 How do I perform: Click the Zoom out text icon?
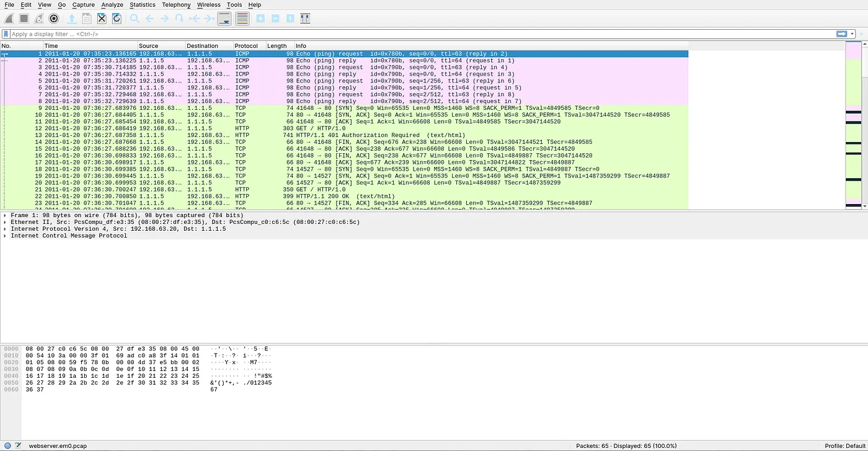click(x=275, y=19)
